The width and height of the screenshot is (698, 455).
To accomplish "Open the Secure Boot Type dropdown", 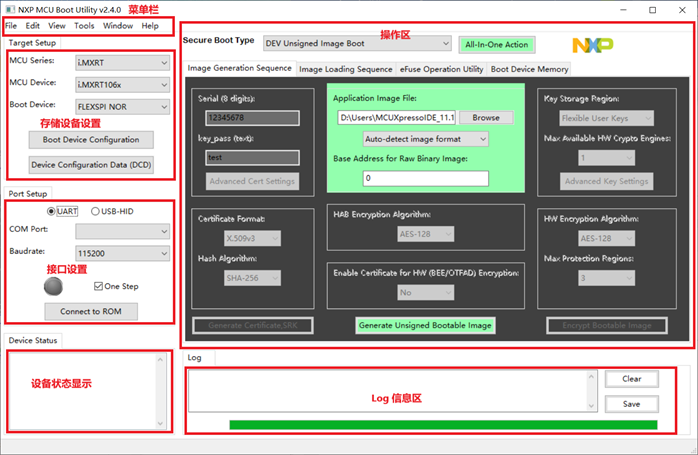I will [x=357, y=43].
